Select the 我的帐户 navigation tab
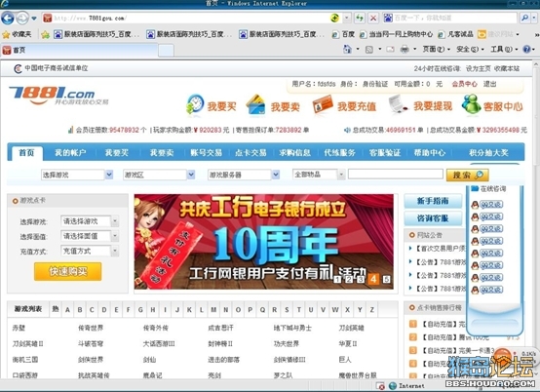Screen dimensions: 540x392 (x=70, y=152)
